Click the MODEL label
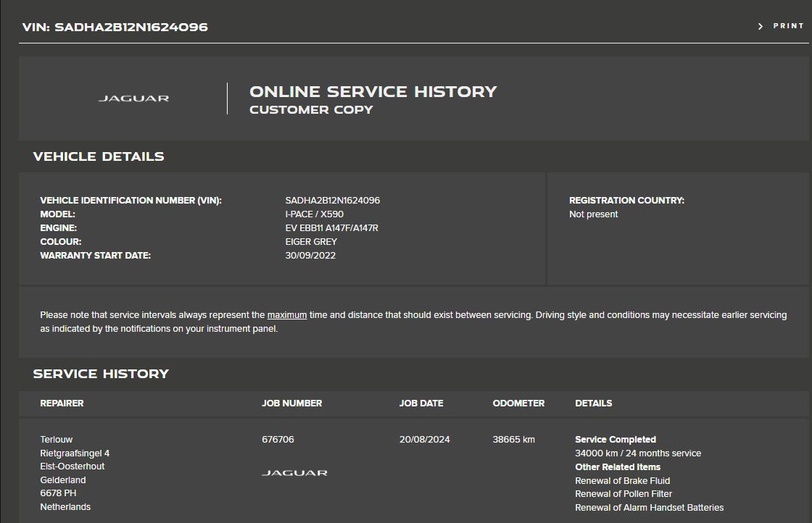This screenshot has height=523, width=812. tap(57, 214)
